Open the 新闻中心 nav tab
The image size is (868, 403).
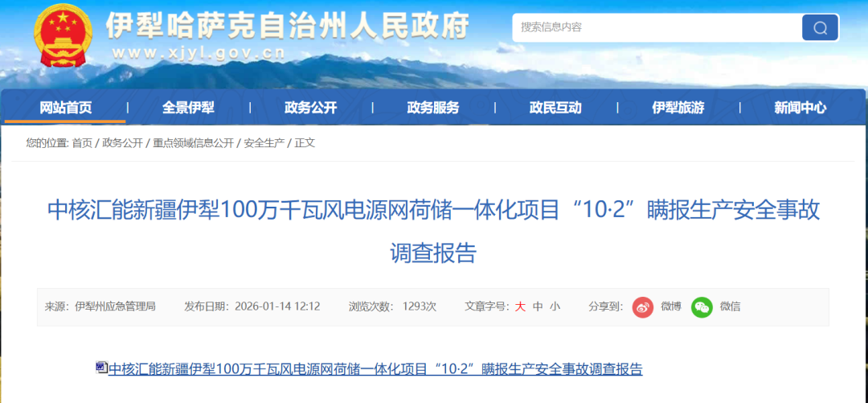tap(800, 108)
